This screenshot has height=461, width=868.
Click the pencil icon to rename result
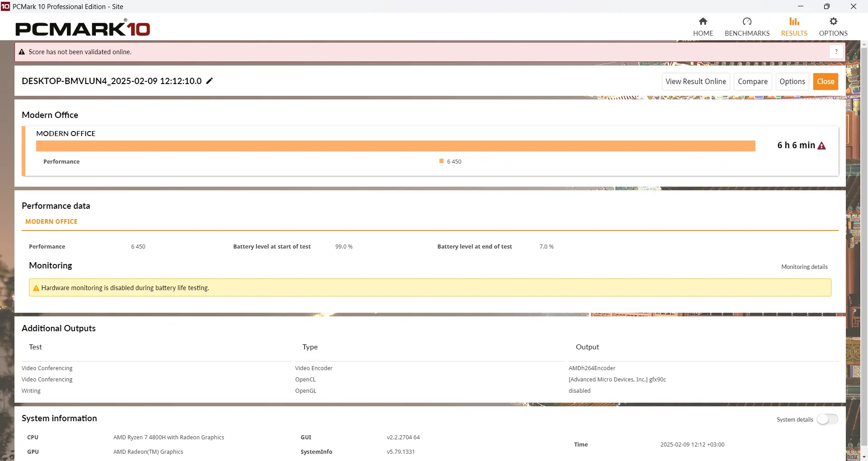[x=209, y=81]
